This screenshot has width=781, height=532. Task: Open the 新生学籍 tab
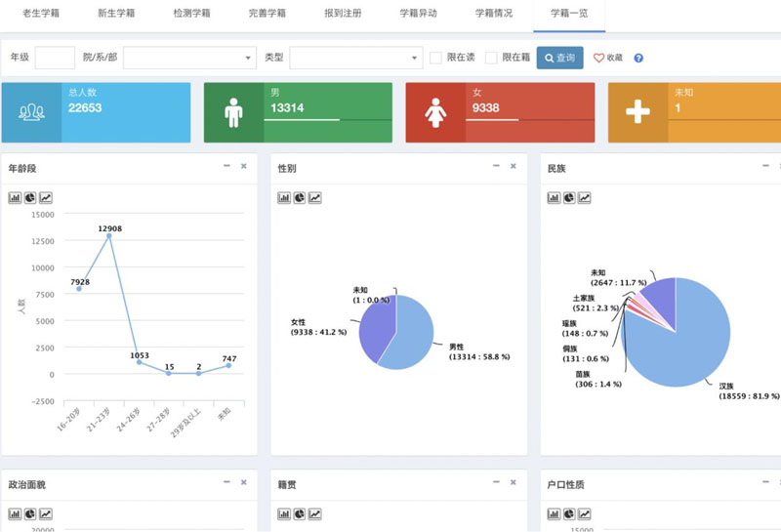click(x=116, y=14)
